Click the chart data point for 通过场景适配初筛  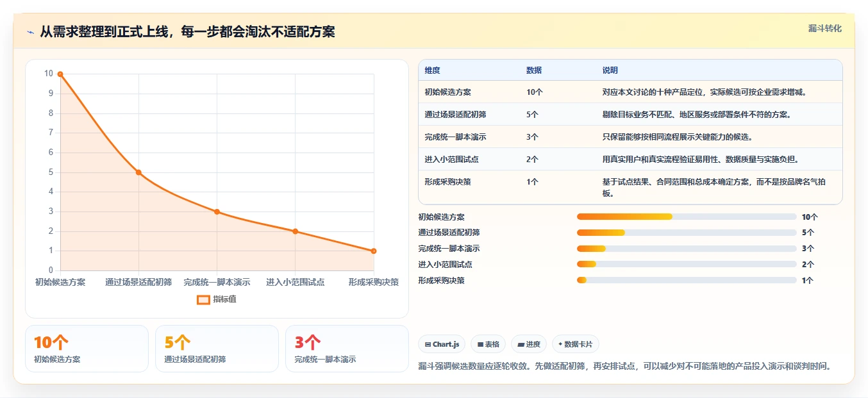pos(138,172)
